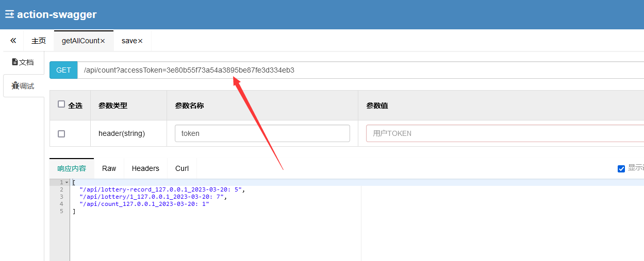The width and height of the screenshot is (644, 261).
Task: Click the /api/lottery/1 response line
Action: pyautogui.click(x=153, y=197)
